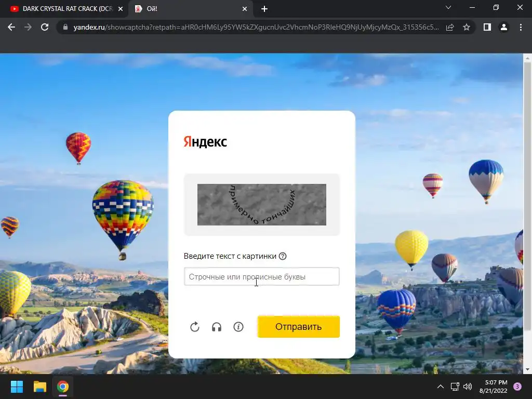Close the Ой! tab
This screenshot has height=399, width=532.
pyautogui.click(x=245, y=9)
